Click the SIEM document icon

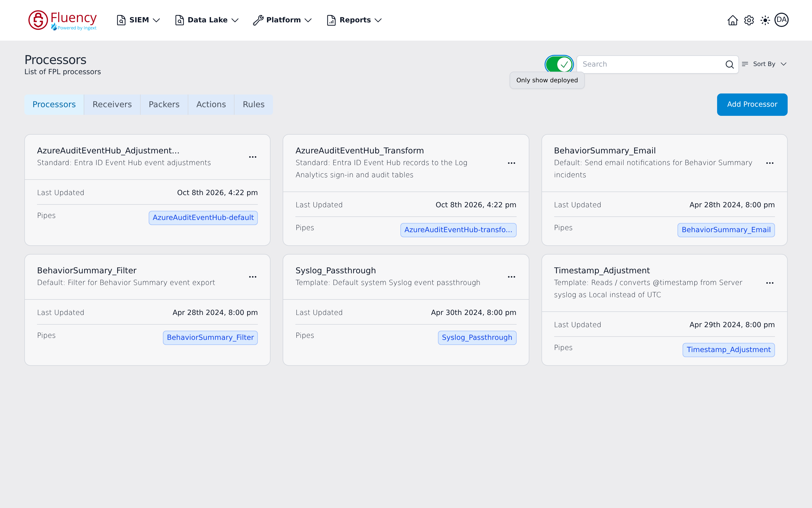[121, 20]
